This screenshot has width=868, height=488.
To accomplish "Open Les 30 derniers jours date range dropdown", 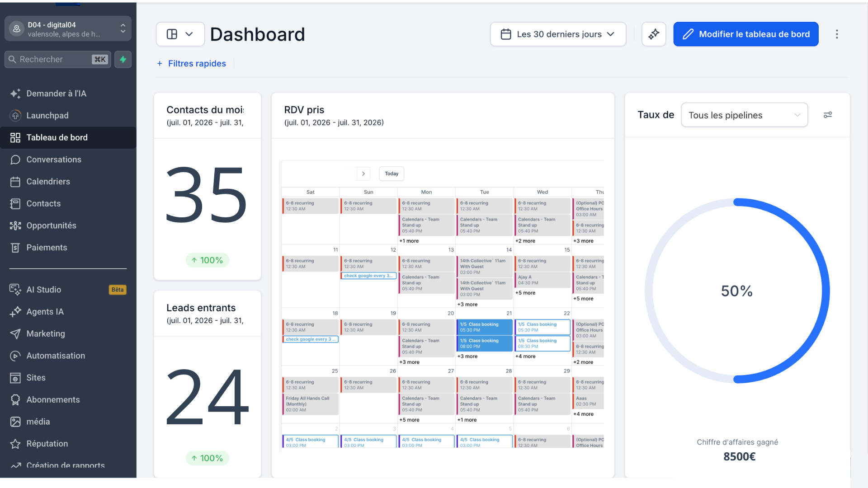I will (558, 34).
